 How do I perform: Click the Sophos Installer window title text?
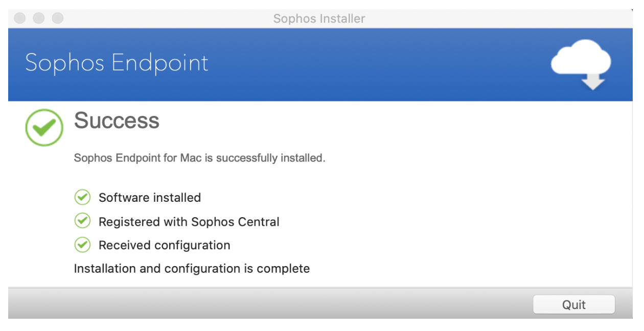[x=319, y=19]
